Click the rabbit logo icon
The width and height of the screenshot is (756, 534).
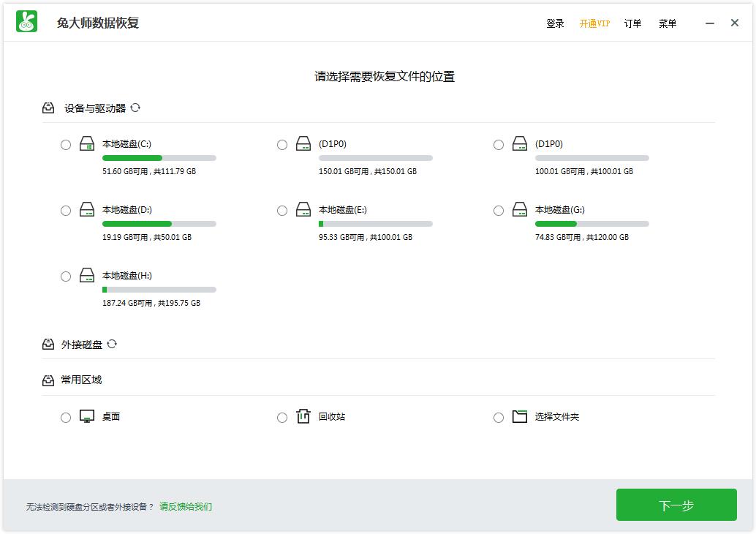(26, 21)
